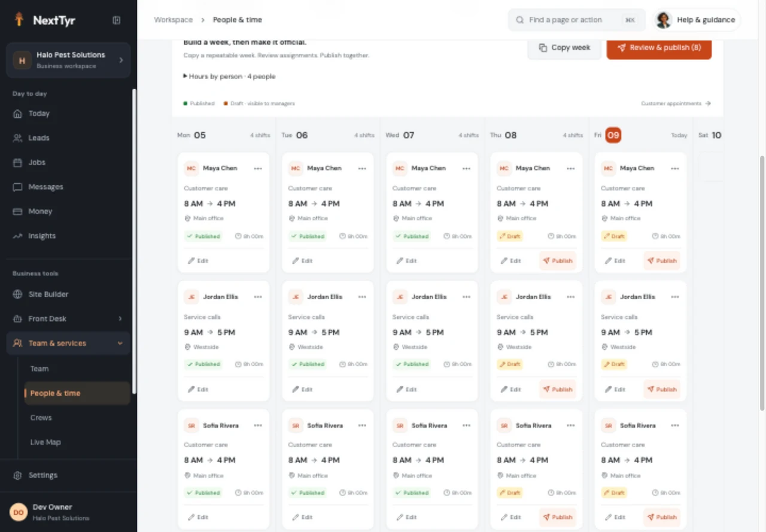Viewport: 766px width, 532px height.
Task: Open Maya Chen's Wednesday 07 shift options menu
Action: click(466, 169)
